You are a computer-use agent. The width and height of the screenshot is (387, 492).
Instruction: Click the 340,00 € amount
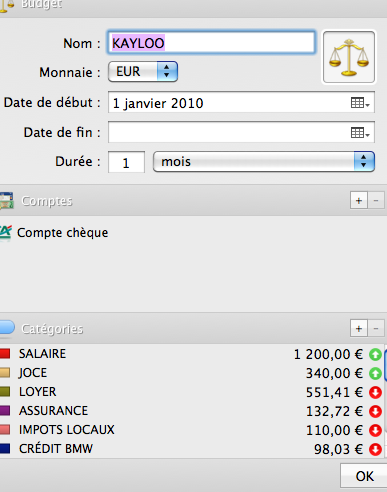pyautogui.click(x=334, y=373)
